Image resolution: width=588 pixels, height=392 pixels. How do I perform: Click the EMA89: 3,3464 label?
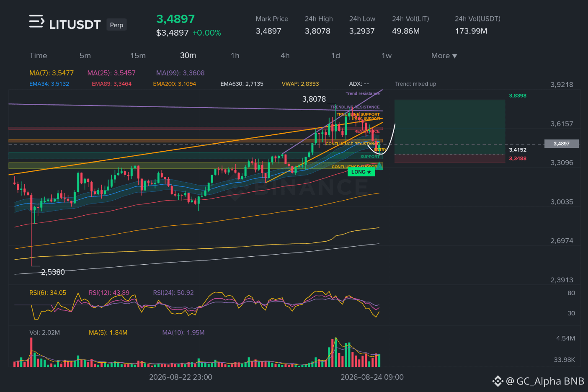click(111, 84)
